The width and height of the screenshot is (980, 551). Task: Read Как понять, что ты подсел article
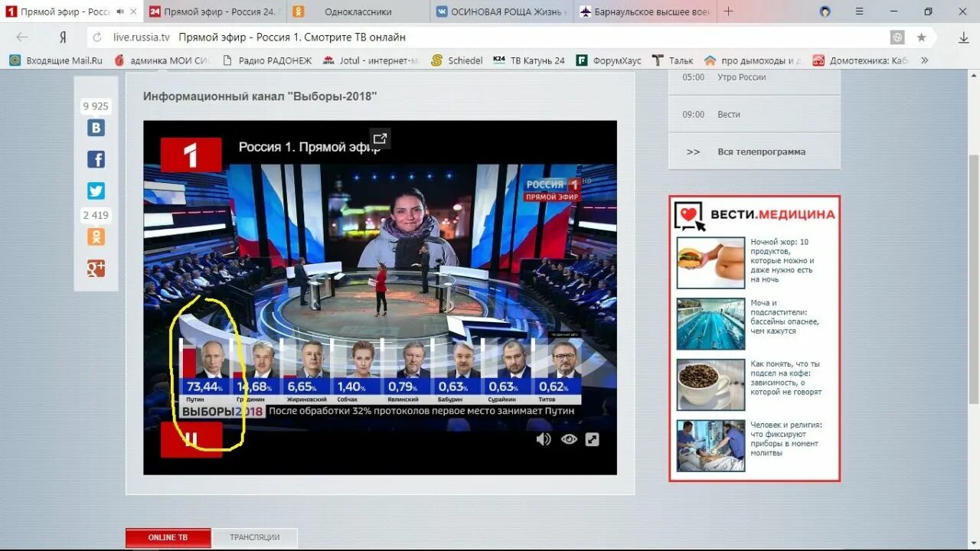786,378
